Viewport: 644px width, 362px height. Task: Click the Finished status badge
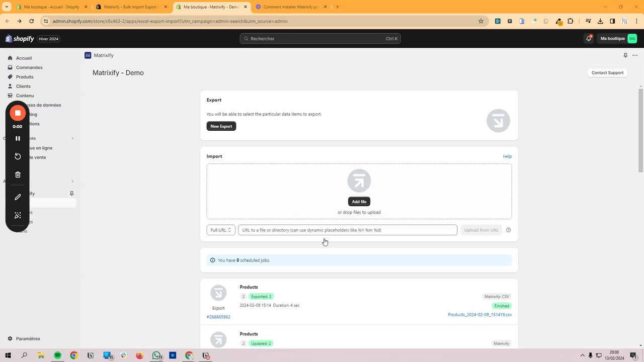point(502,306)
